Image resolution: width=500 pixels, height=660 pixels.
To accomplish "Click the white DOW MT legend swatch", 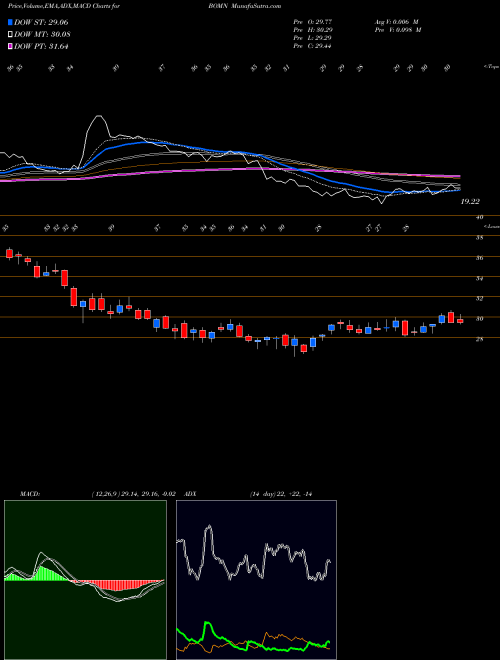I will coord(10,35).
